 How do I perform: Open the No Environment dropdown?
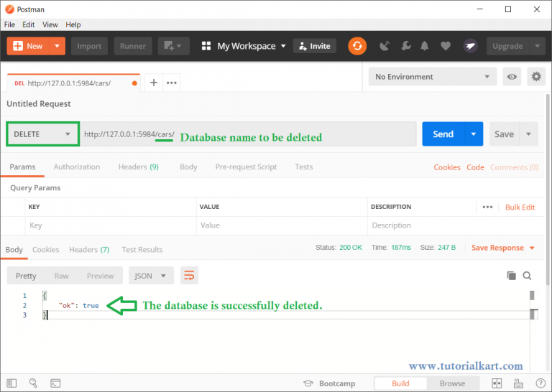pos(433,77)
